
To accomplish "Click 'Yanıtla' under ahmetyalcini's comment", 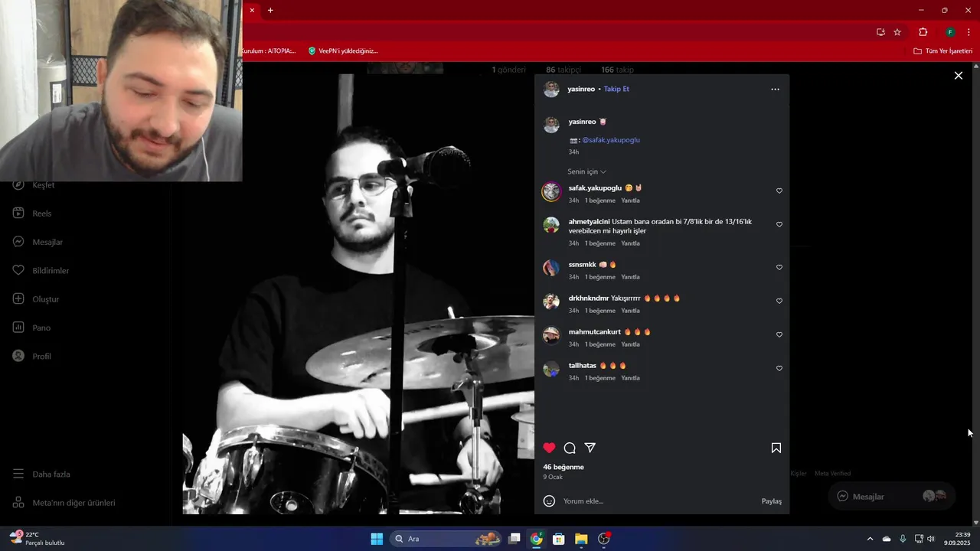I will pyautogui.click(x=630, y=243).
